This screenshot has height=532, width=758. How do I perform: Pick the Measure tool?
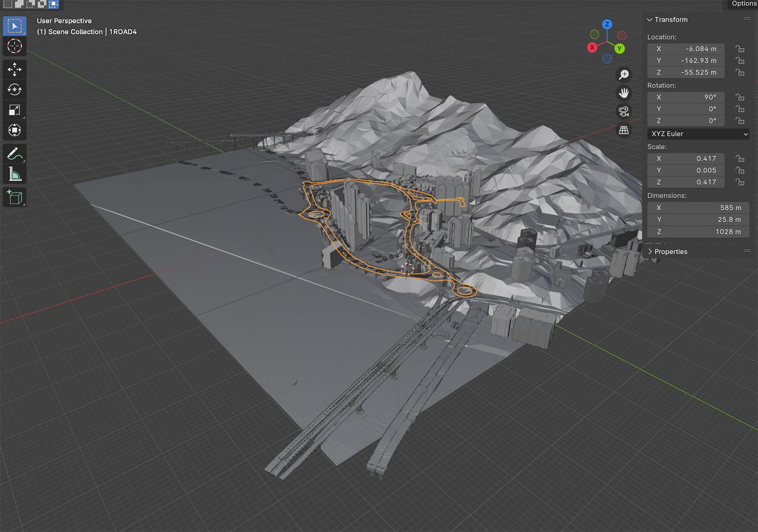pyautogui.click(x=14, y=174)
